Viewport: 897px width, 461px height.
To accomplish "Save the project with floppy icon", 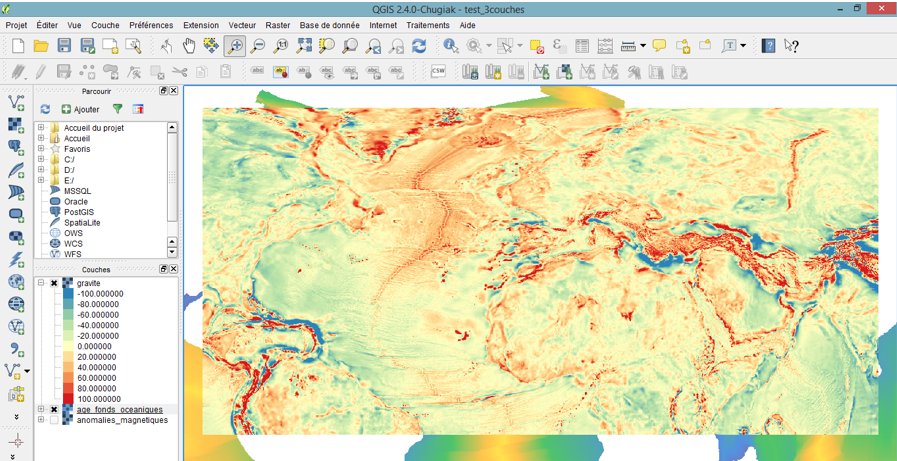I will (63, 46).
